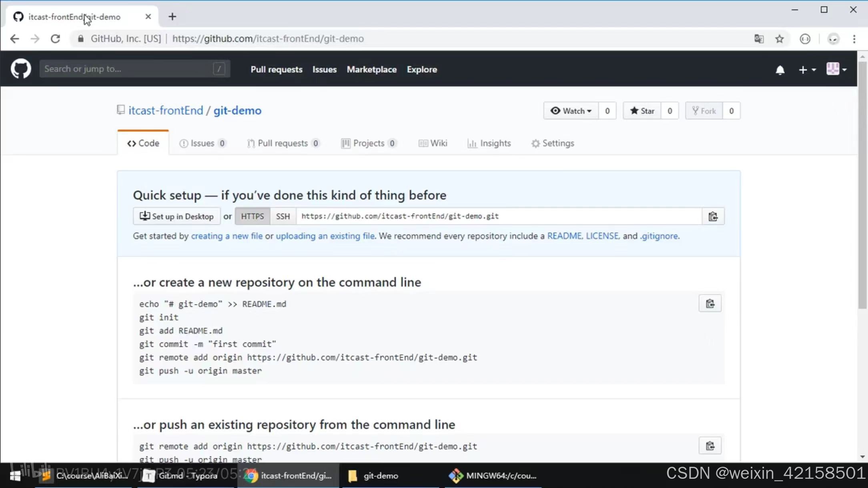
Task: Switch to the Code tab
Action: point(143,143)
